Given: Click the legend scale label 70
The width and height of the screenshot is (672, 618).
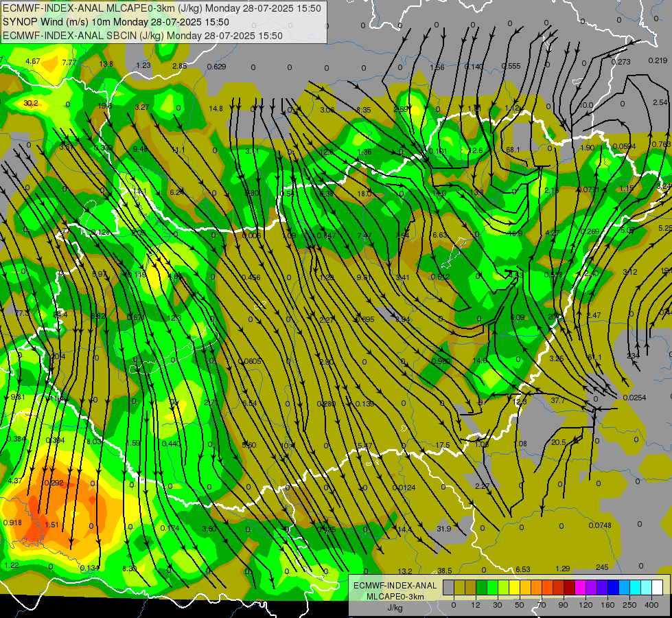Looking at the screenshot, I should tap(542, 605).
